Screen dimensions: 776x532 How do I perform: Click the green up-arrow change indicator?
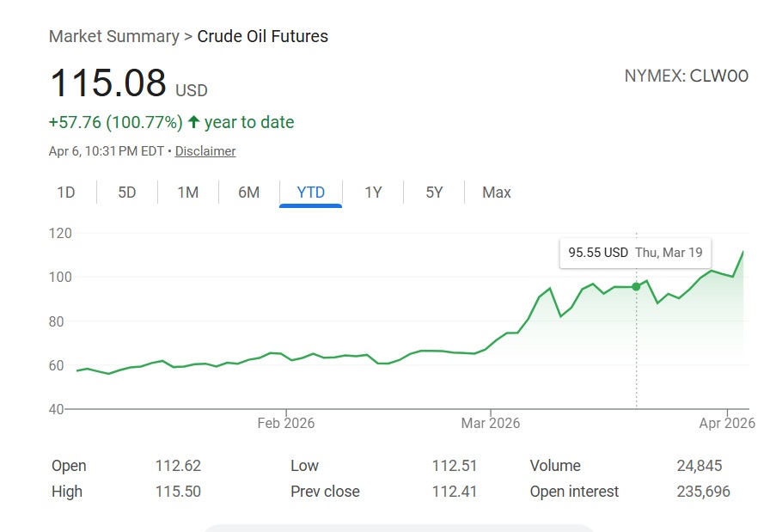click(194, 123)
